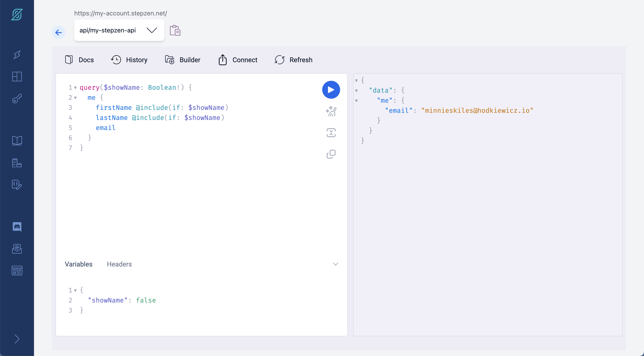The width and height of the screenshot is (644, 356).
Task: Expand the sidebar with the bottom chevron
Action: click(x=17, y=339)
